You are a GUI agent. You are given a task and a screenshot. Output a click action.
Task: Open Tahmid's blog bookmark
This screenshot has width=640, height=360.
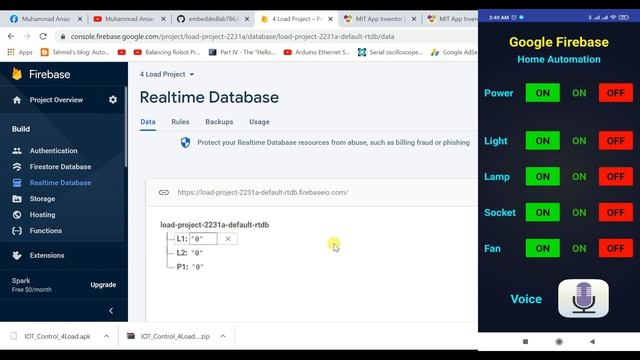[76, 52]
